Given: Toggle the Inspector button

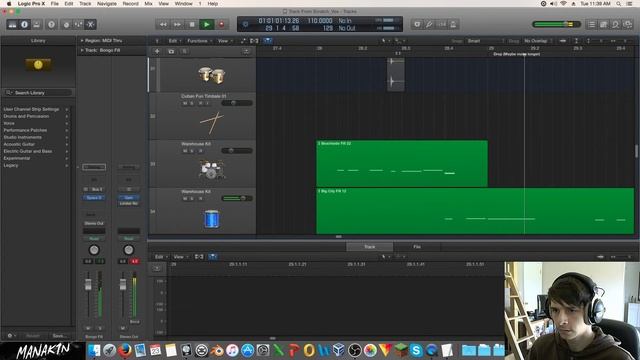Looking at the screenshot, I should pyautogui.click(x=24, y=24).
